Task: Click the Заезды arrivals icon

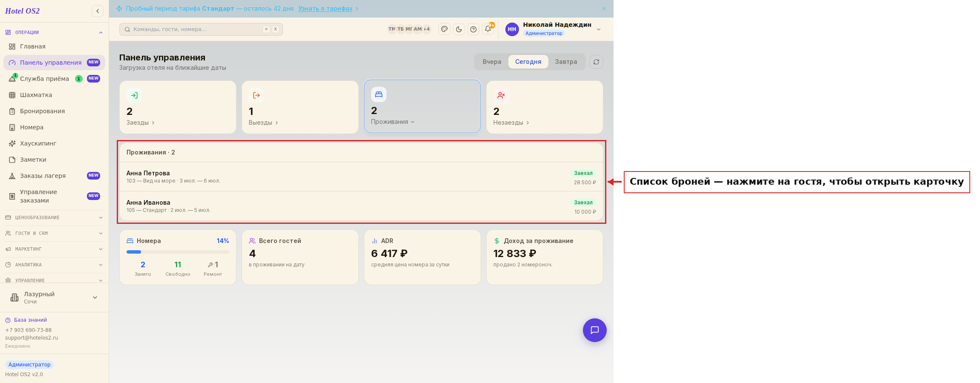Action: [134, 95]
